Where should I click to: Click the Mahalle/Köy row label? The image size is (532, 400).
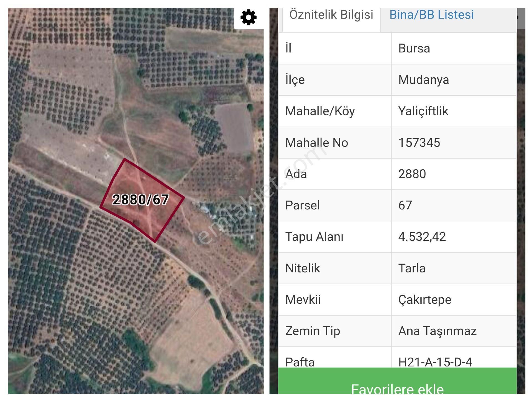(x=320, y=111)
